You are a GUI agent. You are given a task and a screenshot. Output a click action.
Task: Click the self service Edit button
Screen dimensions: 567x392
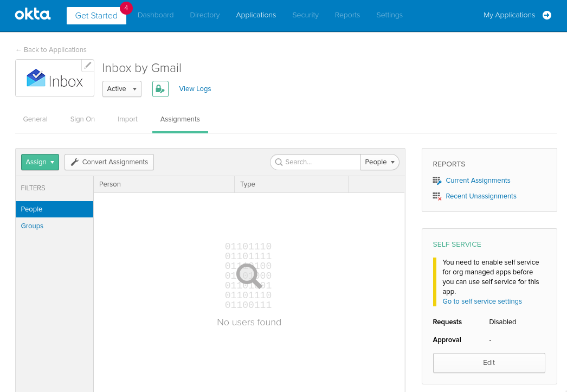tap(489, 363)
